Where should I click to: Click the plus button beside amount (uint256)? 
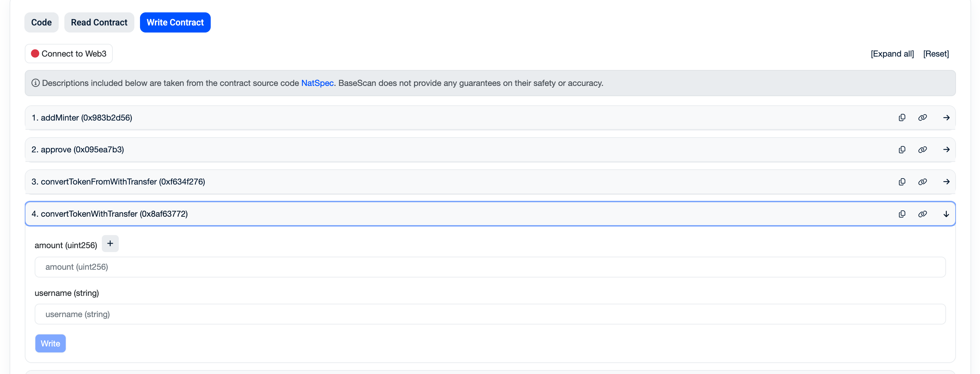(x=110, y=244)
